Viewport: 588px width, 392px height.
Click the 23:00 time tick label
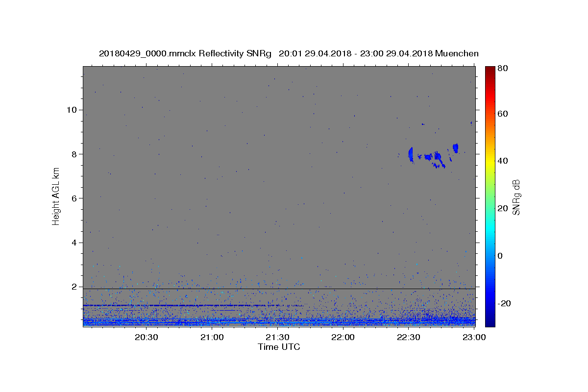[x=474, y=337]
